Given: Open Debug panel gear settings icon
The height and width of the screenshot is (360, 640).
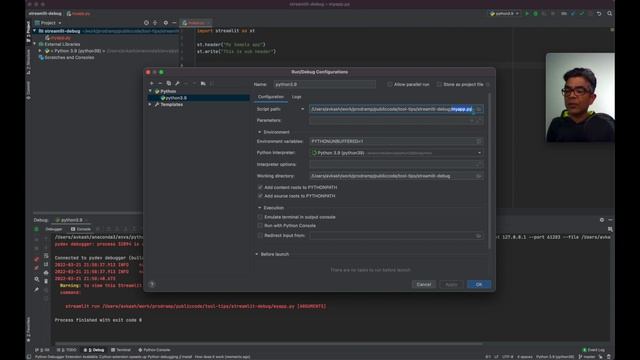Looking at the screenshot, I should 602,220.
